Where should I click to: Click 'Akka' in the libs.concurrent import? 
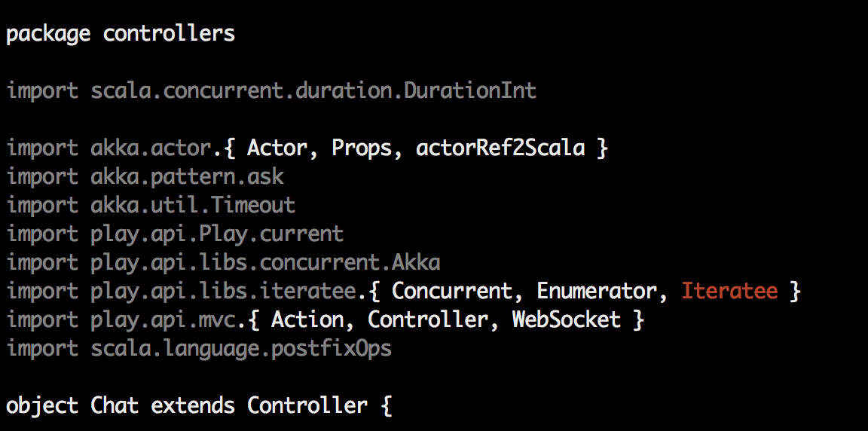click(x=416, y=262)
